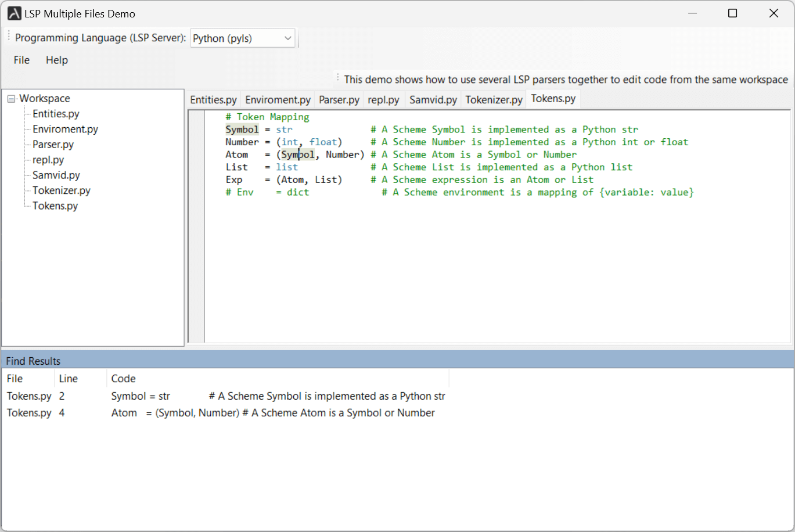Click the 'str' keyword in editor

point(285,130)
